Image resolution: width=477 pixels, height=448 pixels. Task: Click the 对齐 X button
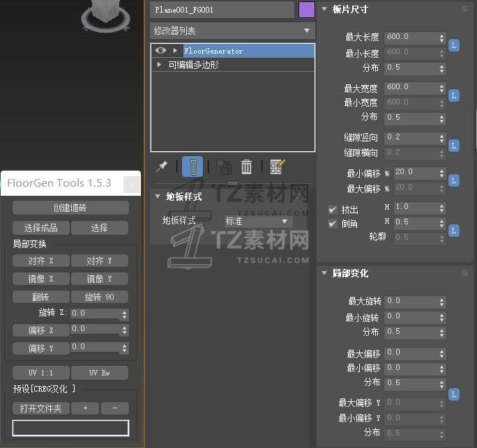pos(41,261)
